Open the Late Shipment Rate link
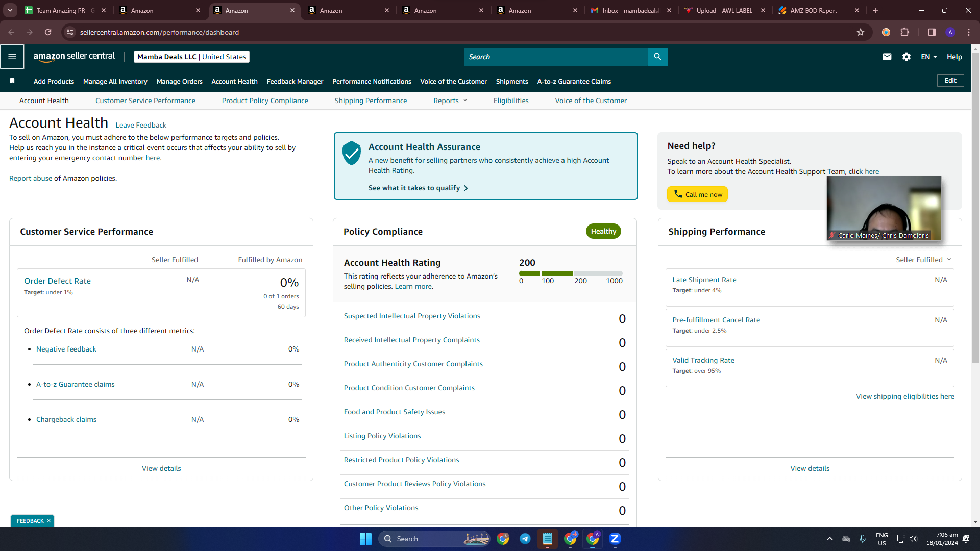This screenshot has width=980, height=551. pyautogui.click(x=704, y=280)
